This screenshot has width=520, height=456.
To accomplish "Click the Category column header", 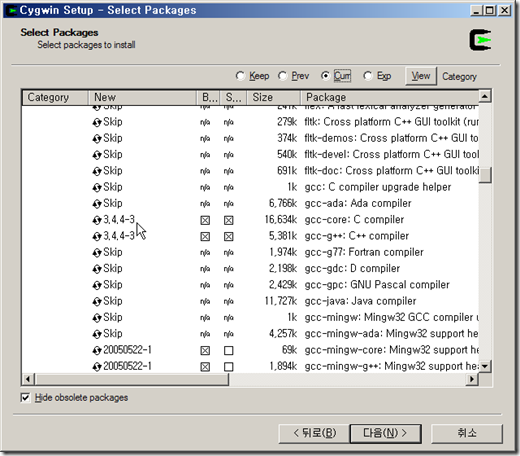I will coord(55,97).
